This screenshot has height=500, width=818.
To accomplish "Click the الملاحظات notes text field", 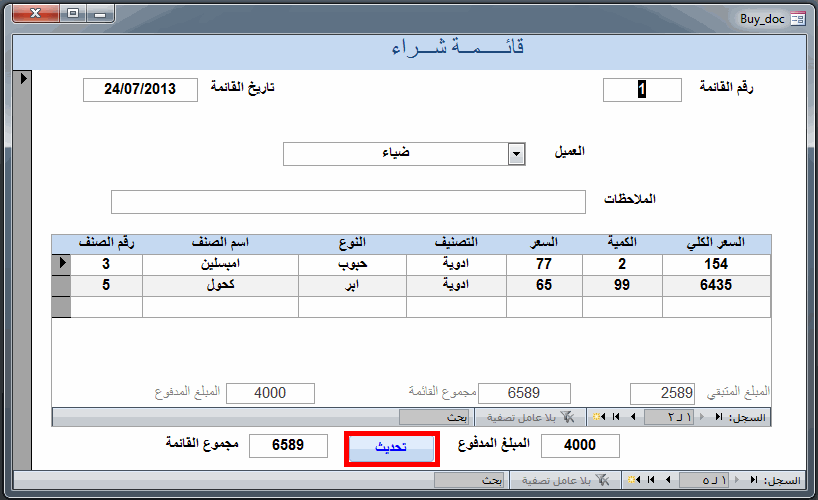I will tap(348, 201).
